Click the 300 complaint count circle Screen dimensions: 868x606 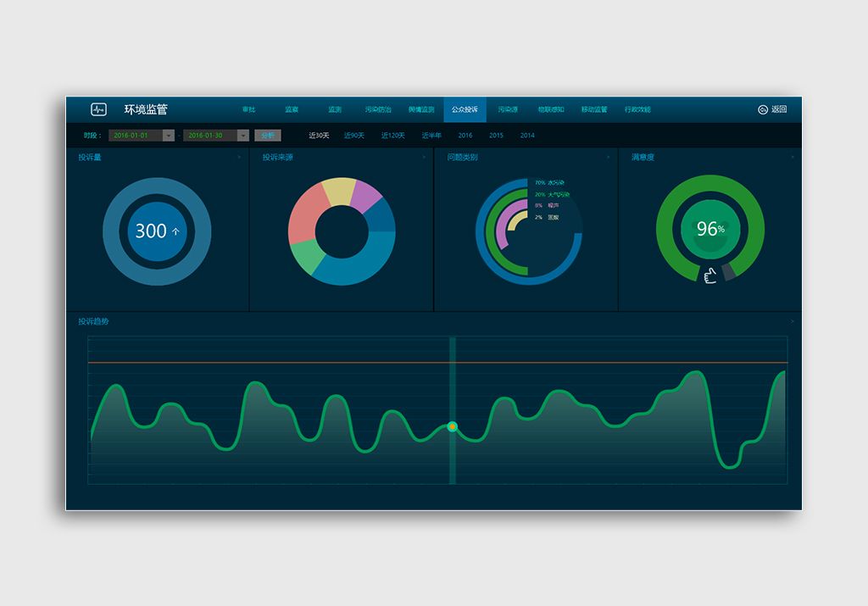pos(157,231)
